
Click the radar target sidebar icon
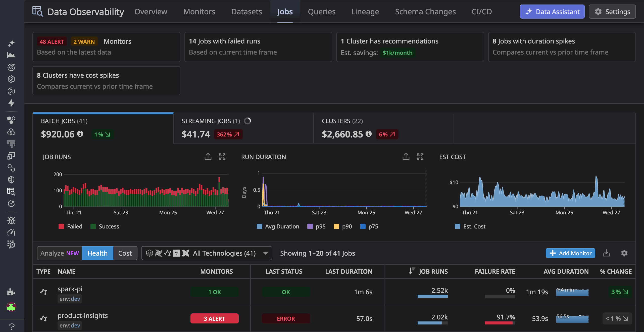11,67
